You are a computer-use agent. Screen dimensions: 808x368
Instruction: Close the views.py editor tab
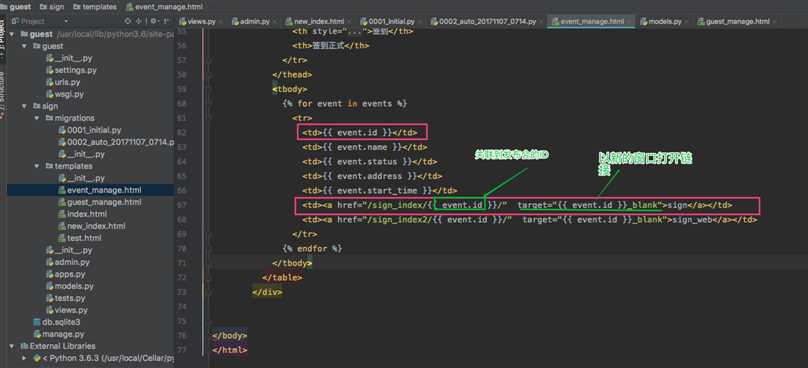222,22
